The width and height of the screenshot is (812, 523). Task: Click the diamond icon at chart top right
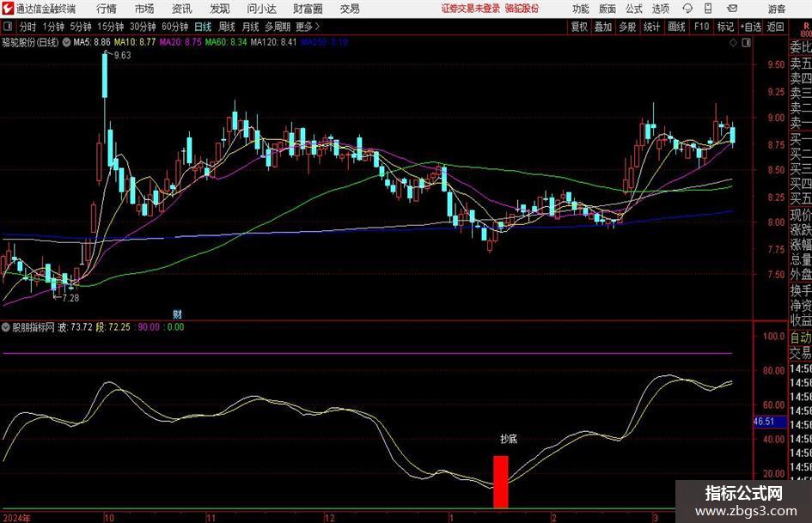[733, 42]
